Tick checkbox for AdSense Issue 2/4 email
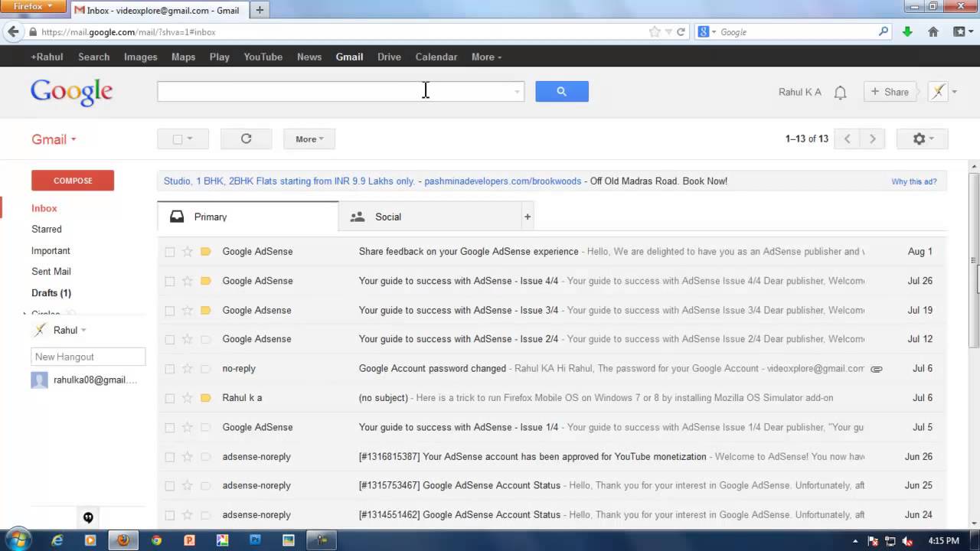The height and width of the screenshot is (551, 980). point(170,340)
